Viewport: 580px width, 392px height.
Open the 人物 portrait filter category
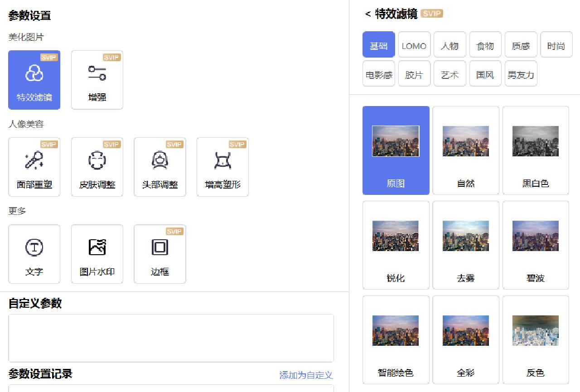tap(449, 44)
